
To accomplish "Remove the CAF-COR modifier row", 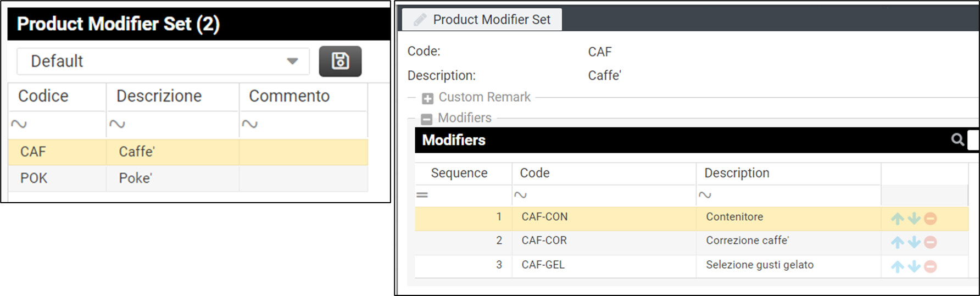I will [x=930, y=242].
